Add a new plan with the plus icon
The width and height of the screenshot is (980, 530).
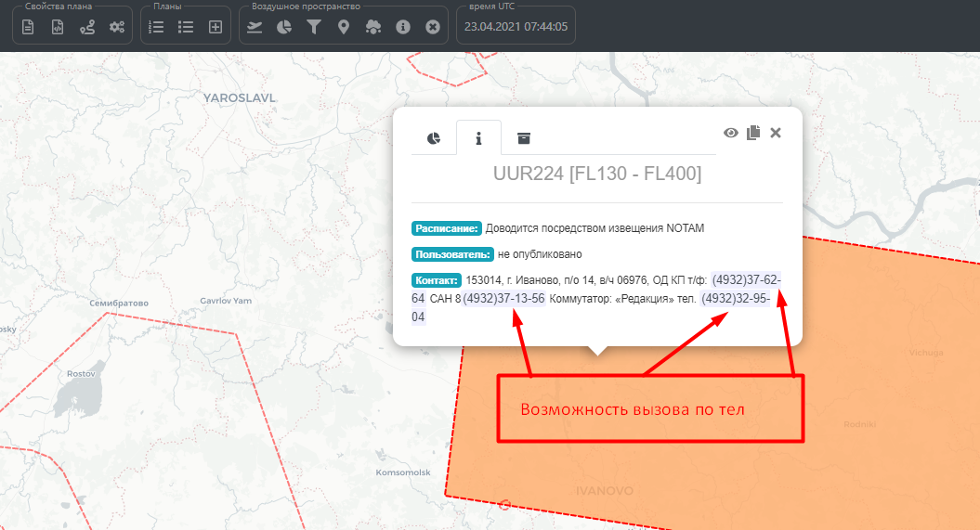click(x=216, y=27)
